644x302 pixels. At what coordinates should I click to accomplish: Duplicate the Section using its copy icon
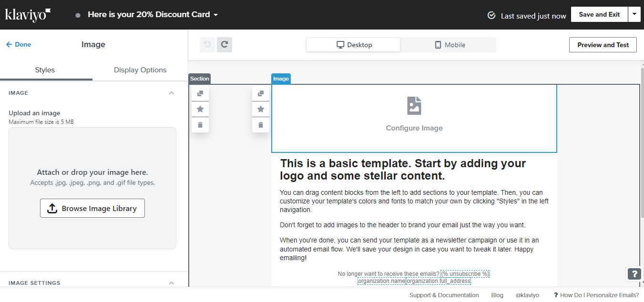(200, 93)
